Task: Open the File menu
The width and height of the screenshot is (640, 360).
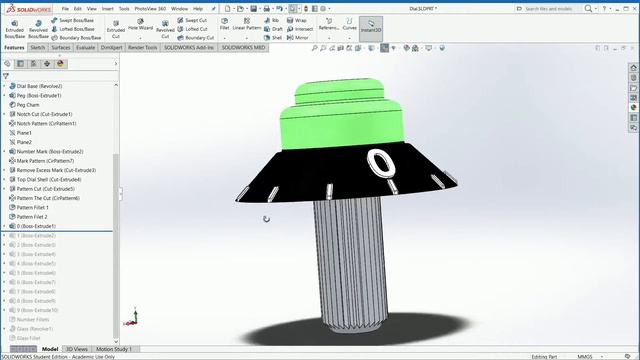Action: tap(65, 9)
